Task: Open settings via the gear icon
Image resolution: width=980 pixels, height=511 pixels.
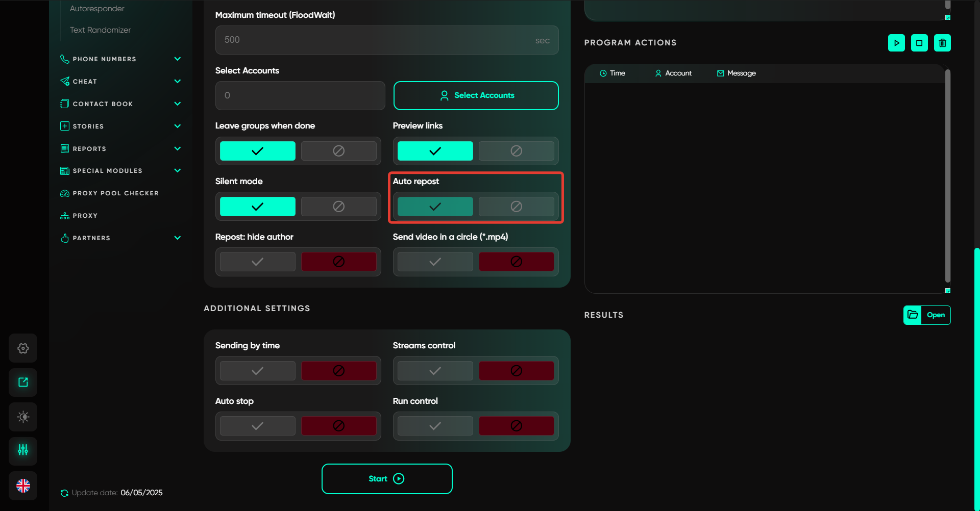Action: pyautogui.click(x=23, y=348)
